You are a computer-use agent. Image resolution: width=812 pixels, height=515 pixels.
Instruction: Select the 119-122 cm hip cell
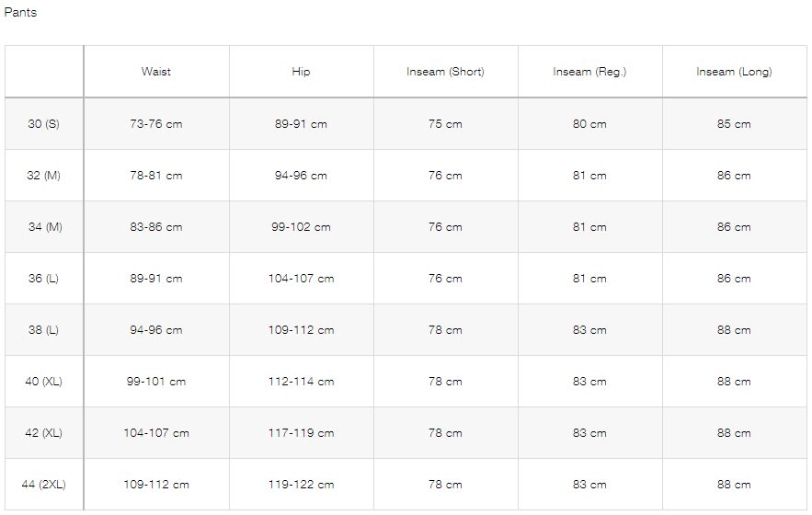click(x=301, y=485)
